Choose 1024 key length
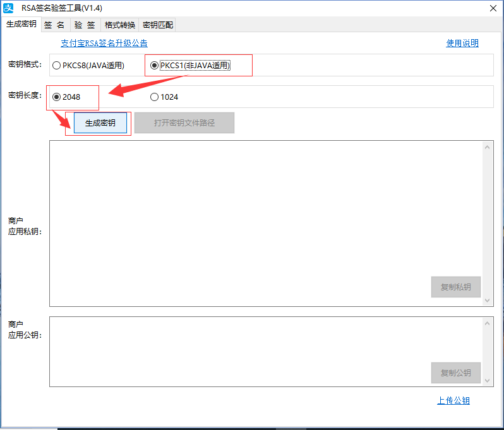 [154, 97]
